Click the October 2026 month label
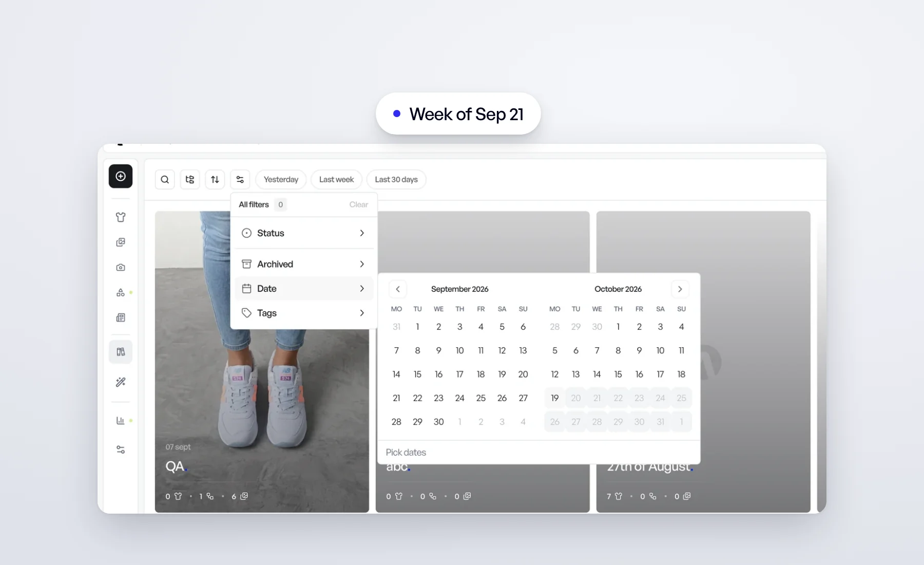The image size is (924, 565). 618,289
